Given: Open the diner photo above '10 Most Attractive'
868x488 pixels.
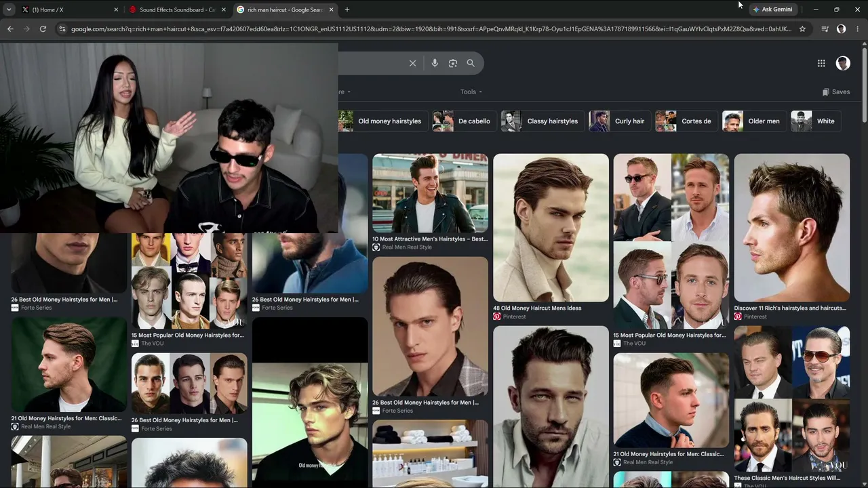Looking at the screenshot, I should 430,193.
